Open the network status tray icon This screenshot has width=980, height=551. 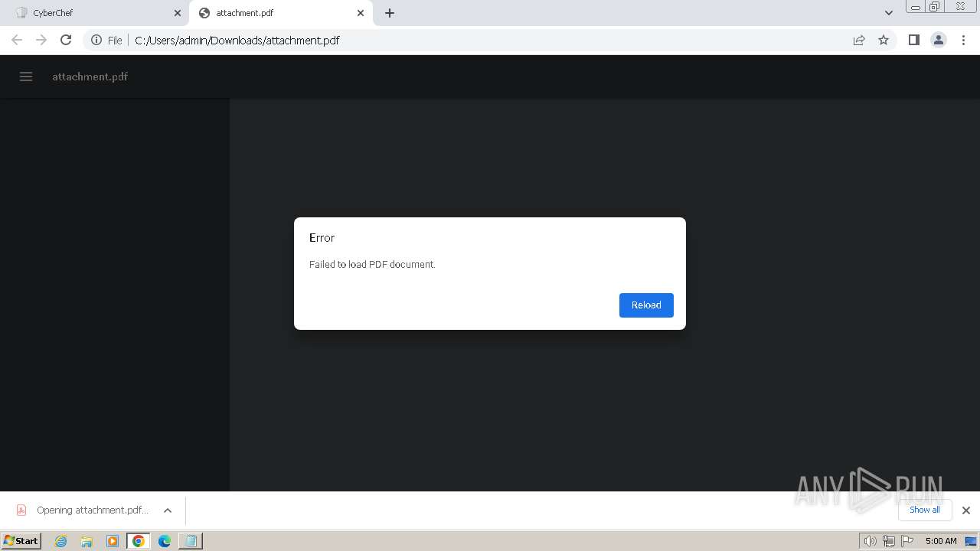tap(888, 541)
